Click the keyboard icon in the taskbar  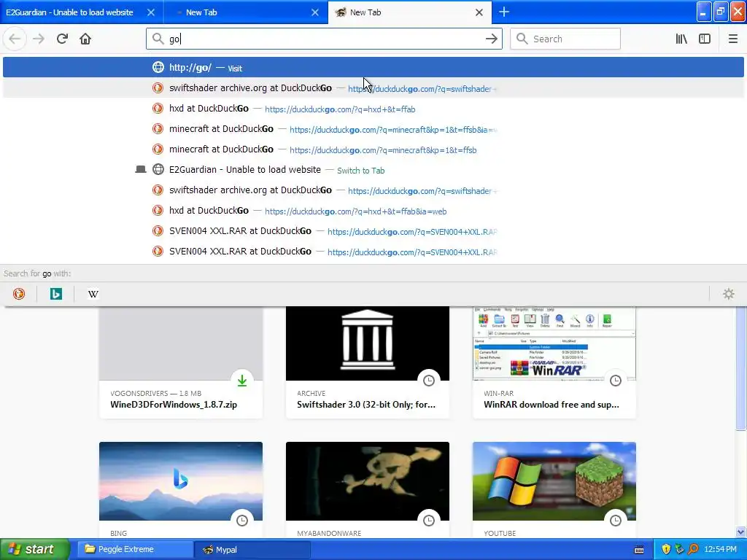pyautogui.click(x=639, y=550)
